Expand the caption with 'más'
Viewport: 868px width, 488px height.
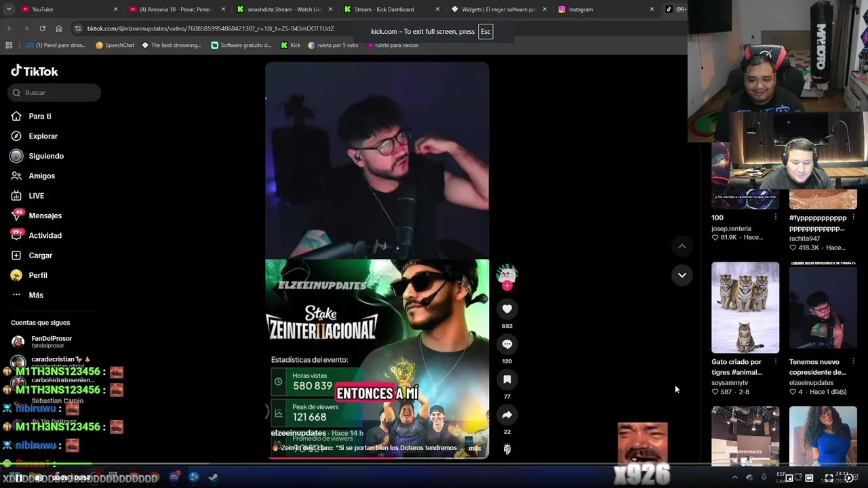[475, 448]
